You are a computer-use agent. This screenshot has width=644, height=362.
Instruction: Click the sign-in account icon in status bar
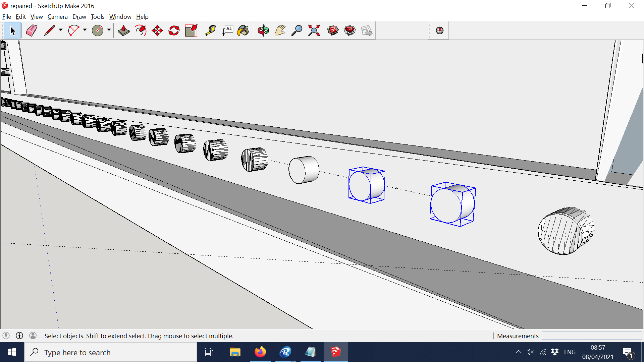[33, 336]
